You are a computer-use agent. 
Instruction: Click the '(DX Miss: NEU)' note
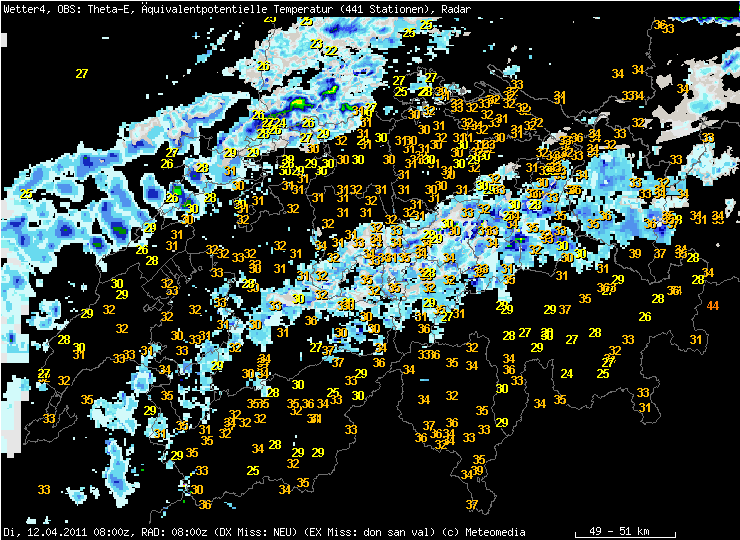[x=255, y=532]
